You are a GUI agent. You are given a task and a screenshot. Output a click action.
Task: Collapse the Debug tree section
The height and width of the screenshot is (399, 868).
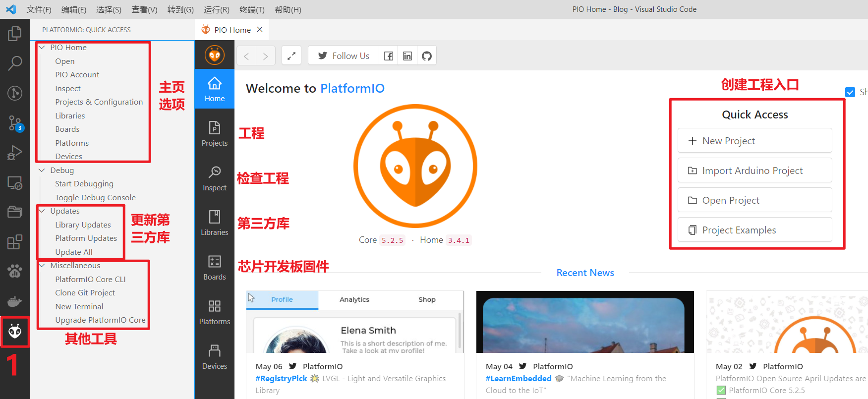42,170
